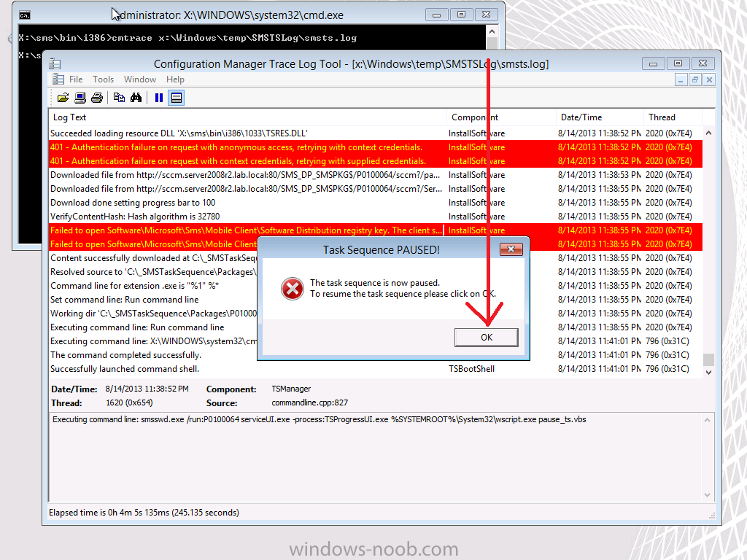Click the cmtrace command line in cmd window
The width and height of the screenshot is (747, 560).
[187, 38]
